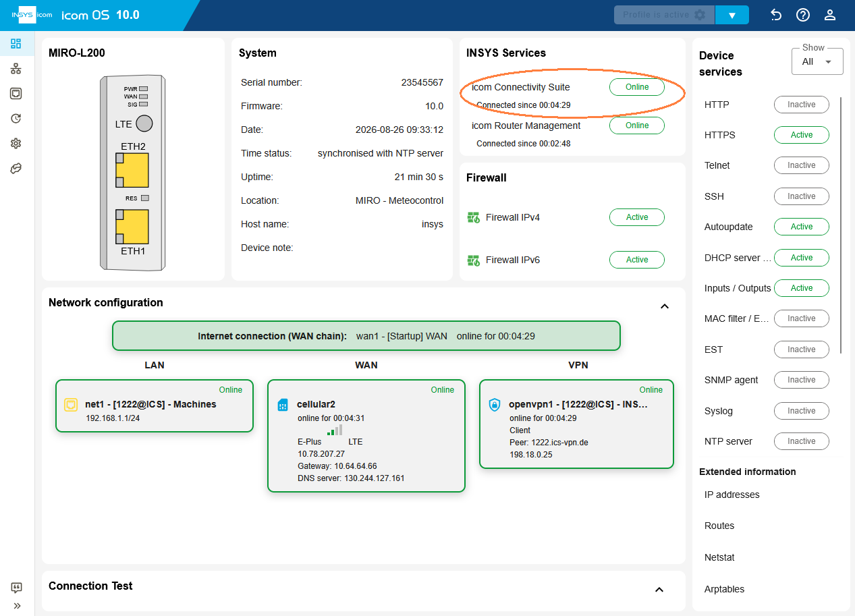
Task: Collapse the Connection Test panel
Action: pyautogui.click(x=659, y=590)
